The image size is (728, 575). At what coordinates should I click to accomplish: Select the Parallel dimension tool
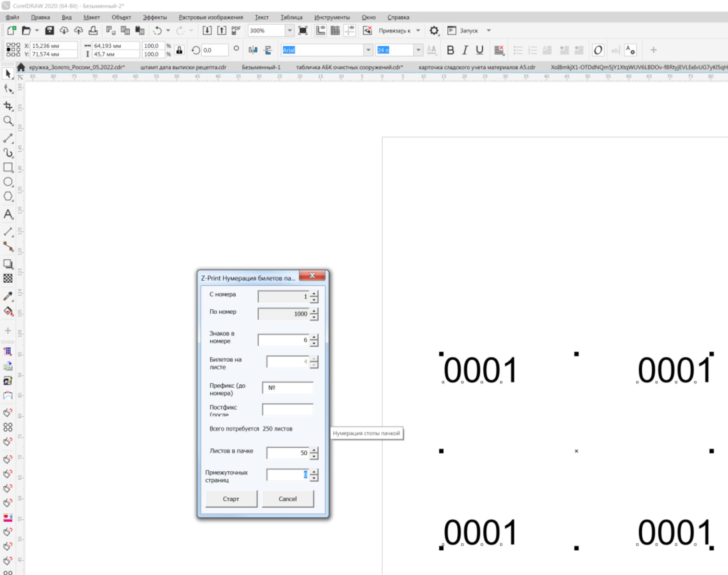tap(8, 232)
